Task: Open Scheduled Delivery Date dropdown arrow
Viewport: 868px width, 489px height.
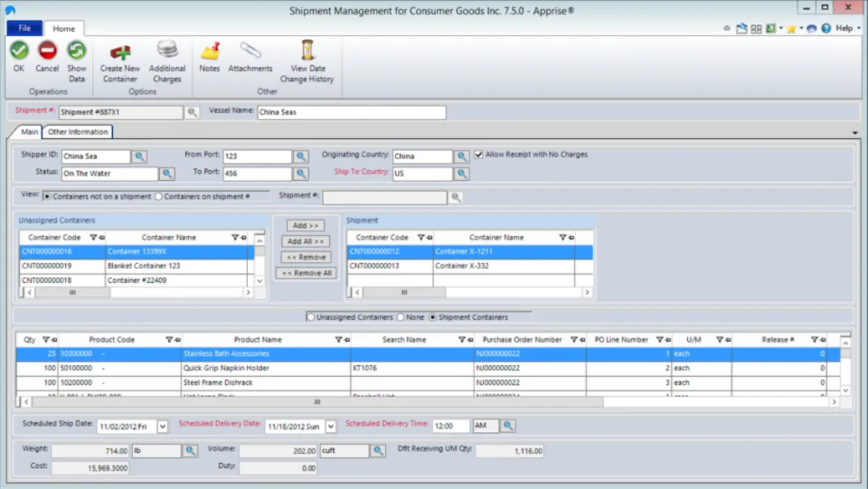Action: [x=331, y=427]
